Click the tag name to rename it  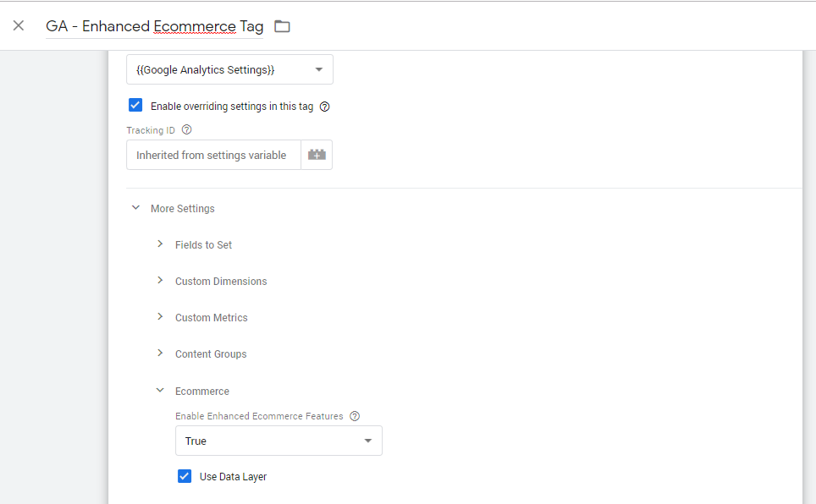pos(152,26)
